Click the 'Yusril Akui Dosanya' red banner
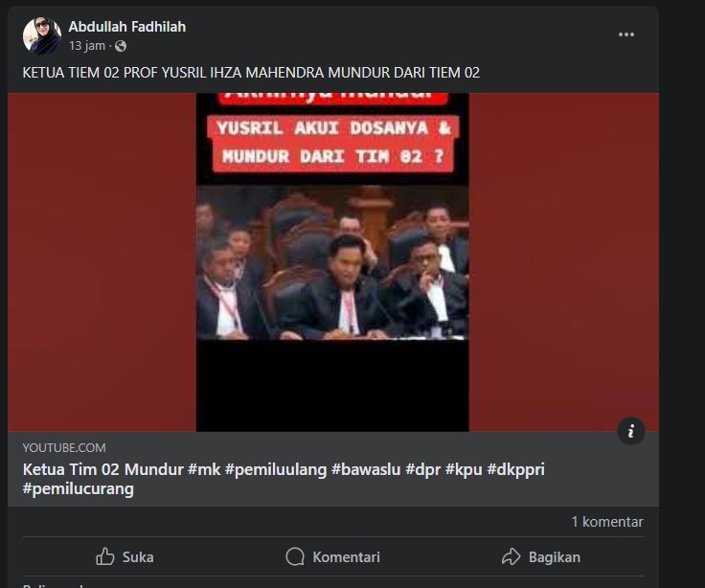Screen dimensions: 705x588 332,144
